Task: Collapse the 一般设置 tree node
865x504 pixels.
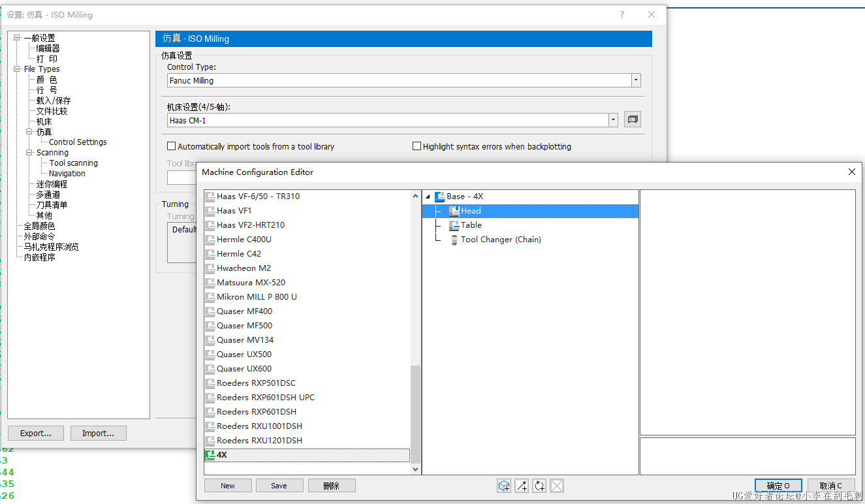Action: [17, 38]
